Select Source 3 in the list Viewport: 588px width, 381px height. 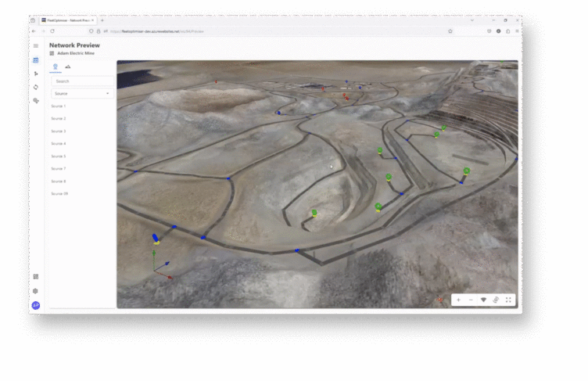(x=59, y=131)
